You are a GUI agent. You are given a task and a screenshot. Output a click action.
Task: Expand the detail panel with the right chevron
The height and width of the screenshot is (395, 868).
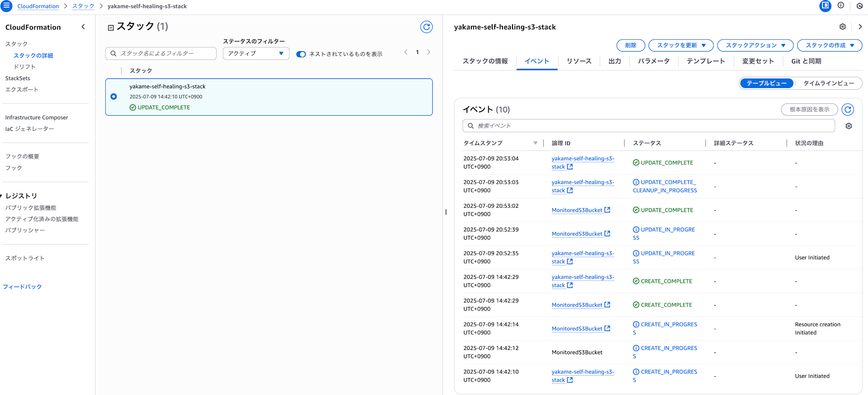860,27
